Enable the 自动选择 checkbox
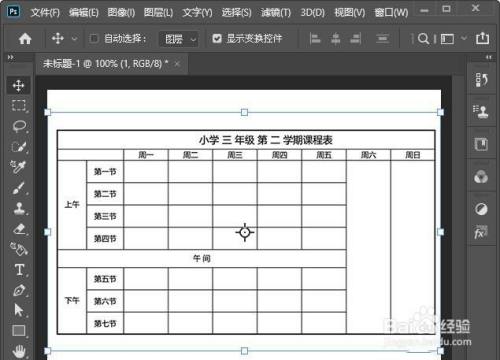This screenshot has height=360, width=500. [94, 39]
